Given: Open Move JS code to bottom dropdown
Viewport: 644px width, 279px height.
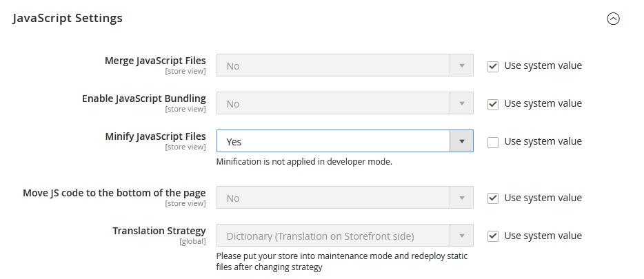Looking at the screenshot, I should 345,198.
